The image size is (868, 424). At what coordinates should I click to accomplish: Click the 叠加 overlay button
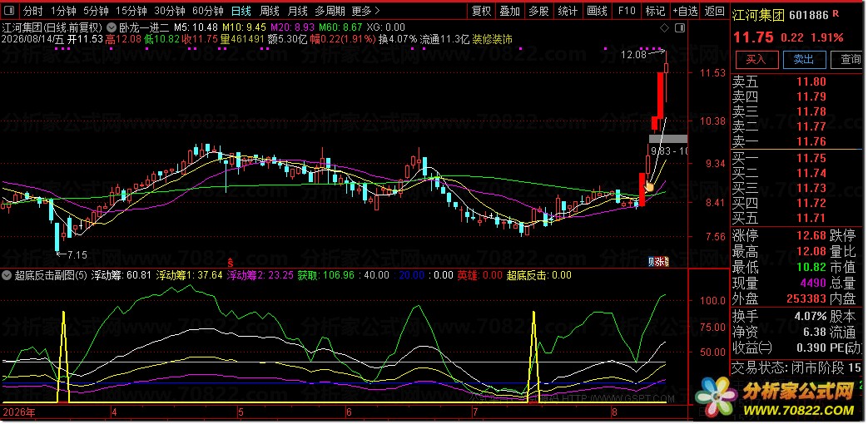pyautogui.click(x=509, y=11)
